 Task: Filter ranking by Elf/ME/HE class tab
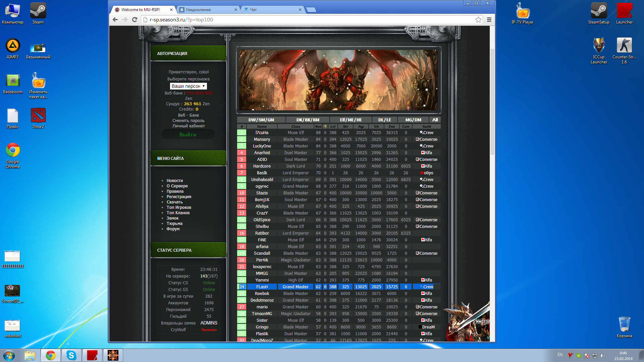(351, 120)
